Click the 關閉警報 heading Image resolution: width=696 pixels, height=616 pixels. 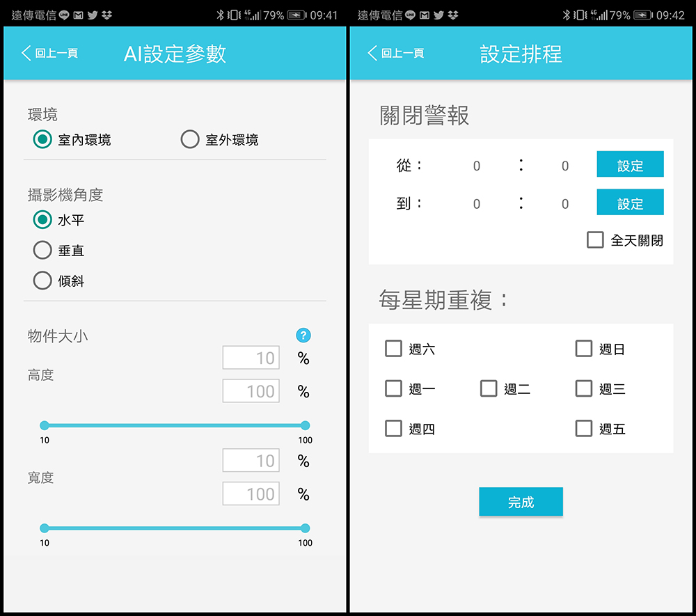[x=425, y=116]
